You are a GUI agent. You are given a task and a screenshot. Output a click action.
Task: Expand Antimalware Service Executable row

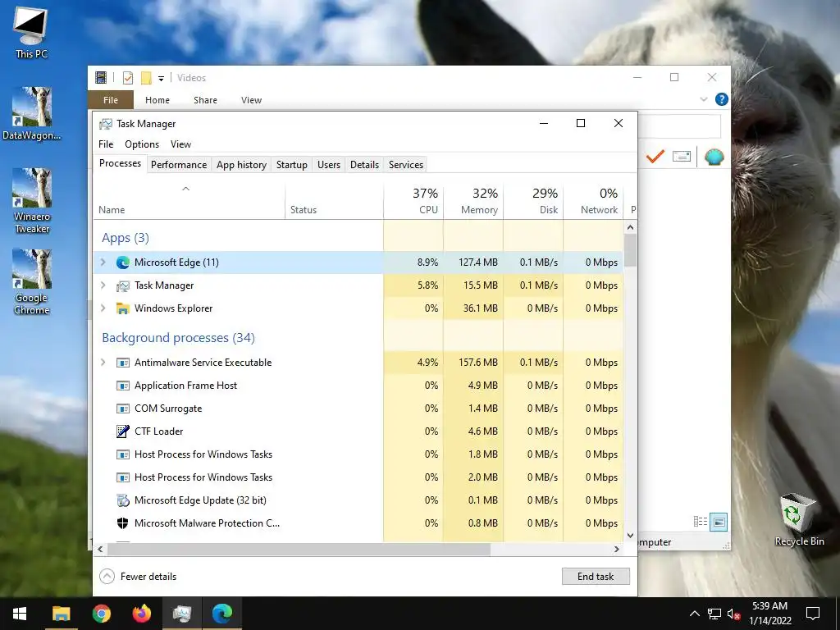tap(103, 363)
